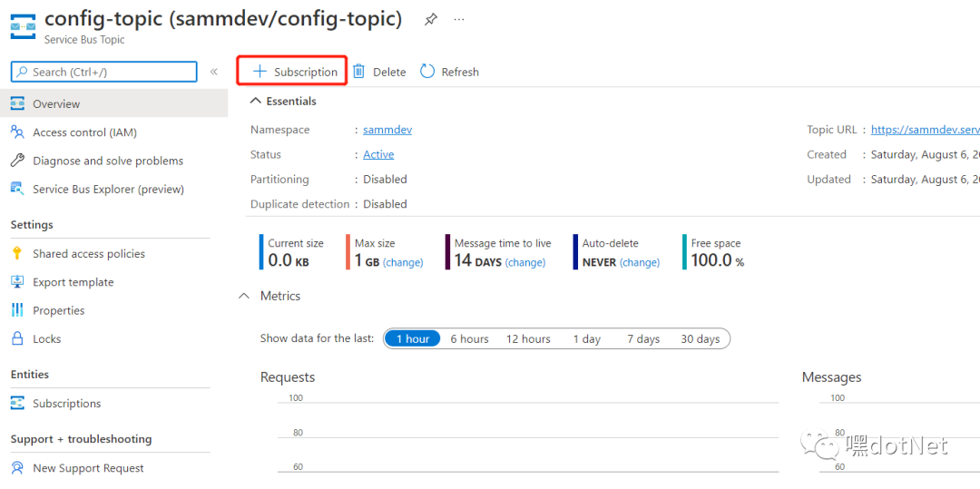
Task: Open Service Bus Explorer (preview)
Action: [x=108, y=189]
